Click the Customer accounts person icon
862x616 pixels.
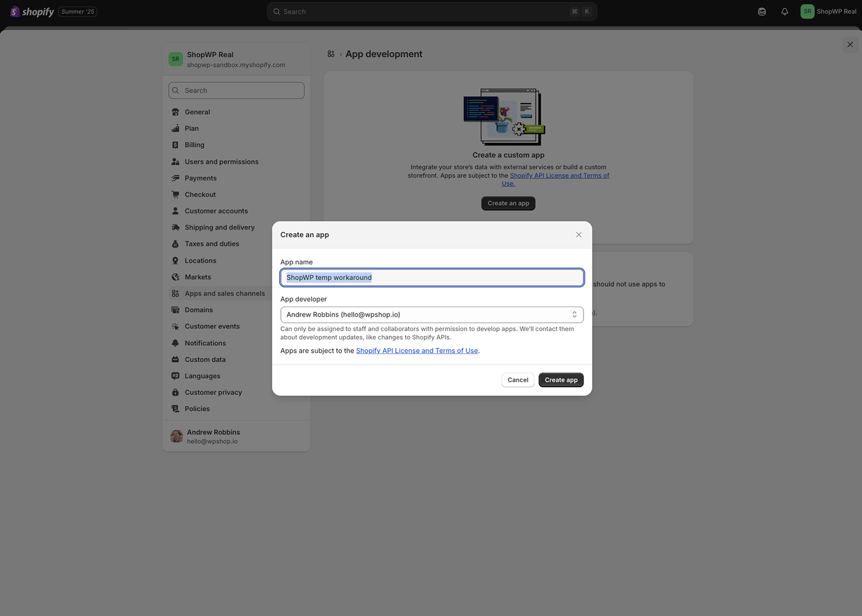(x=175, y=211)
